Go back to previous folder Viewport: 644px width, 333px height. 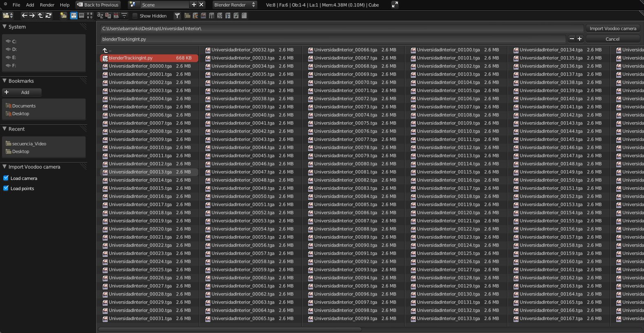[x=24, y=15]
